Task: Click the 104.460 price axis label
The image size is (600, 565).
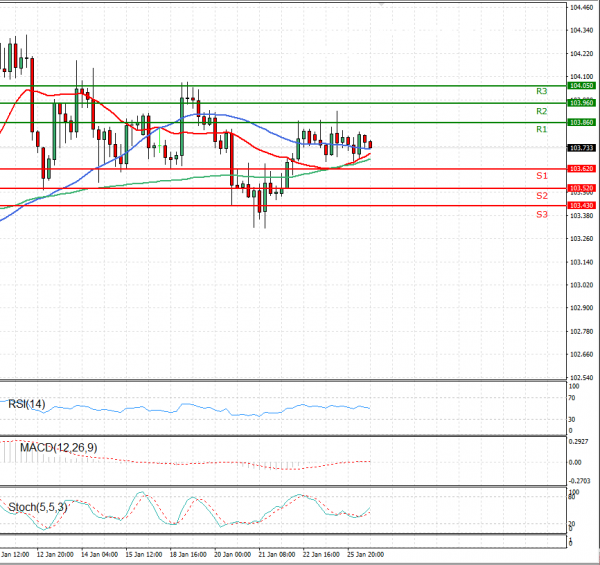Action: coord(581,7)
